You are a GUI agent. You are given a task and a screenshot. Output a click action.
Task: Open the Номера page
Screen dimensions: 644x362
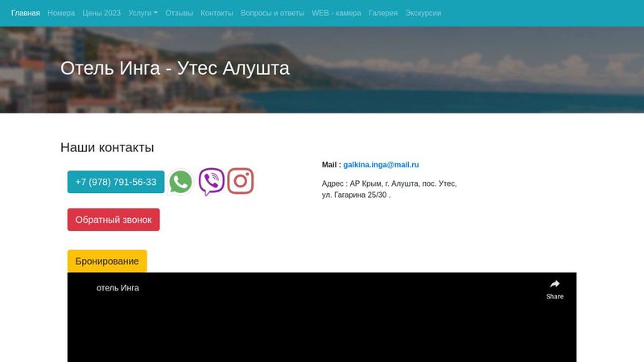coord(61,13)
